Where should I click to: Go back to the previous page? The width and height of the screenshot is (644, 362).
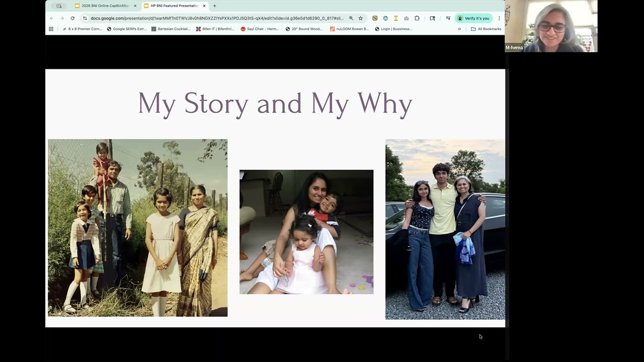point(51,18)
